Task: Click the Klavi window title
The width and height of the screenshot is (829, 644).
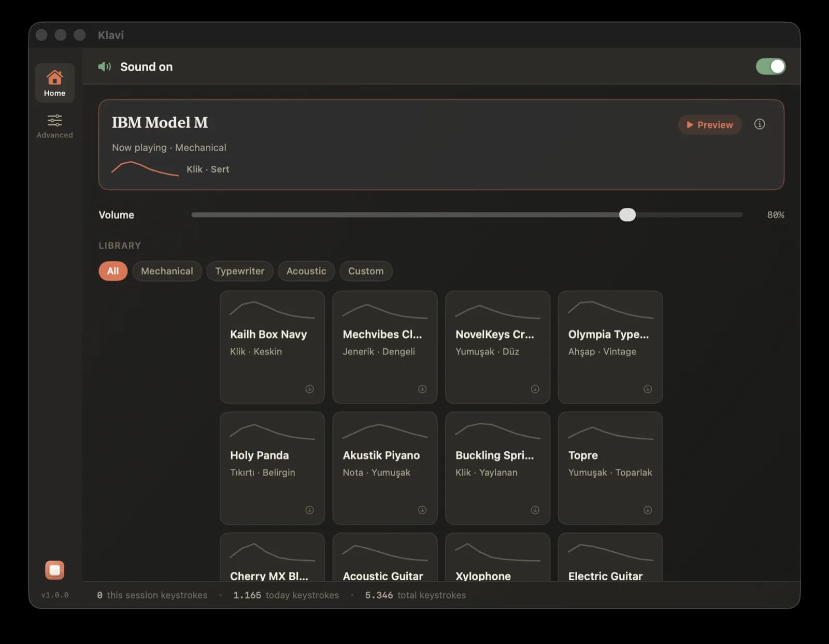Action: [x=111, y=35]
